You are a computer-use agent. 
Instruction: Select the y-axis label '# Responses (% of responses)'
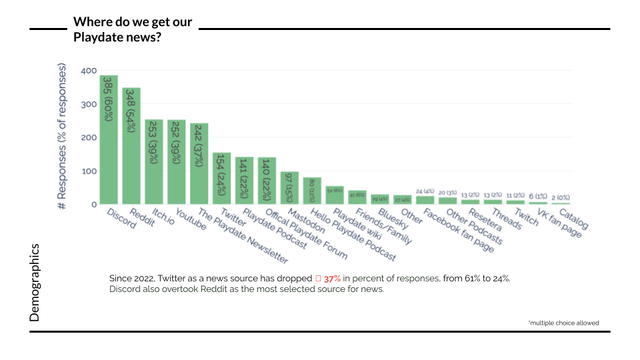(62, 136)
